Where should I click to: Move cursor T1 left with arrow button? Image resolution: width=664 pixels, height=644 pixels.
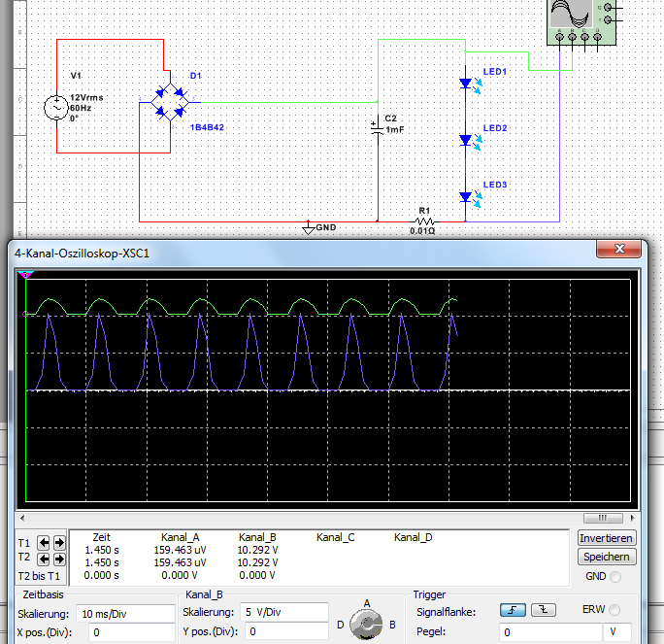[x=43, y=542]
